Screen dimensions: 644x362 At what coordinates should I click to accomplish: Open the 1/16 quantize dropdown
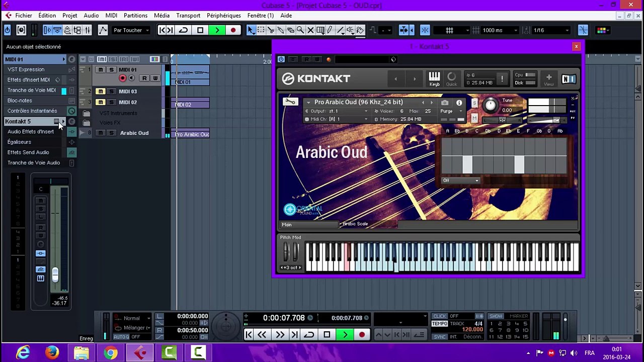coord(551,30)
